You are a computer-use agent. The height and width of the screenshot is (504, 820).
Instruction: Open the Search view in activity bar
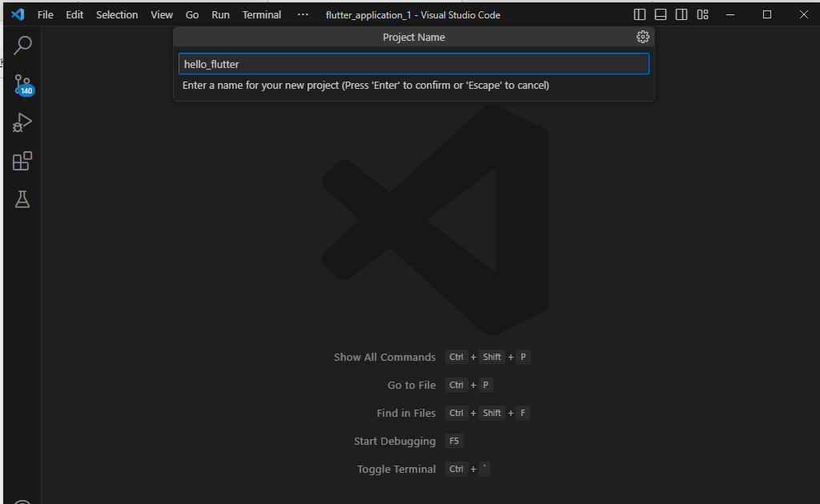click(x=22, y=46)
